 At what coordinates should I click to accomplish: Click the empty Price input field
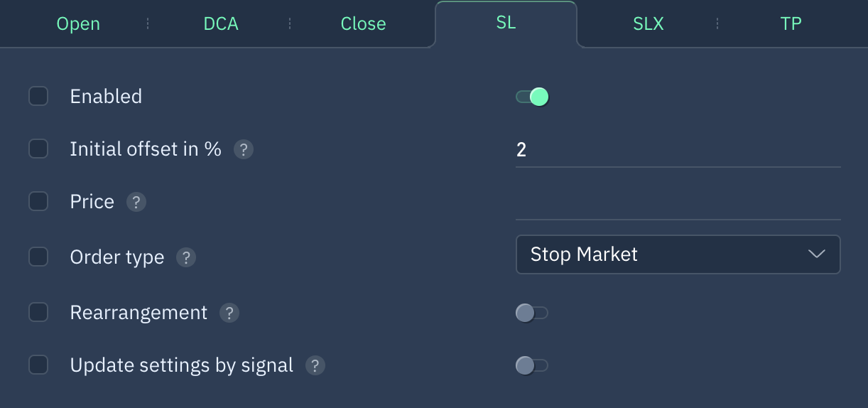coord(678,202)
